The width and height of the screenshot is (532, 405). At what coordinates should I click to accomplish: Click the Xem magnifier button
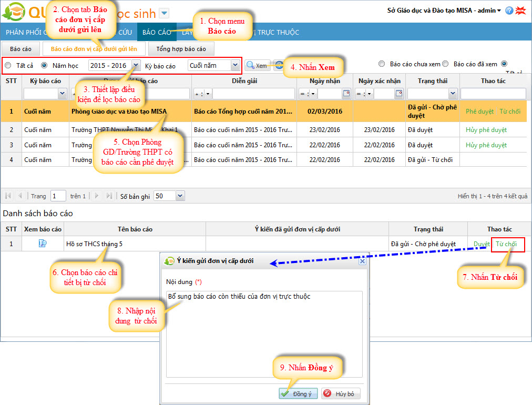257,65
